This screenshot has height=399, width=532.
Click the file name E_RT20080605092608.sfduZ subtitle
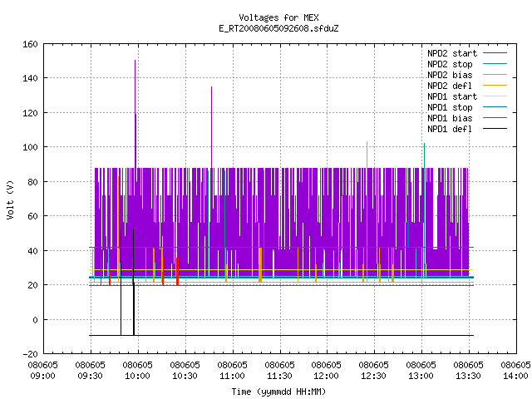[x=278, y=28]
